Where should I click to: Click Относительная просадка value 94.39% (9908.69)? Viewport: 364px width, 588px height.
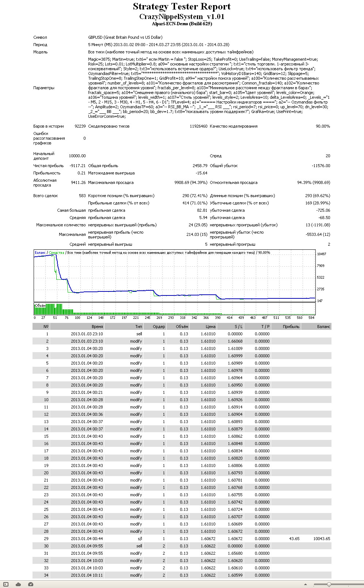(314, 182)
